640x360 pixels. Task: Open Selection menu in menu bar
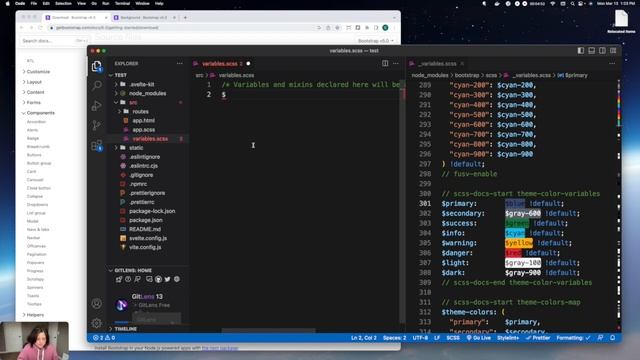[x=63, y=3]
